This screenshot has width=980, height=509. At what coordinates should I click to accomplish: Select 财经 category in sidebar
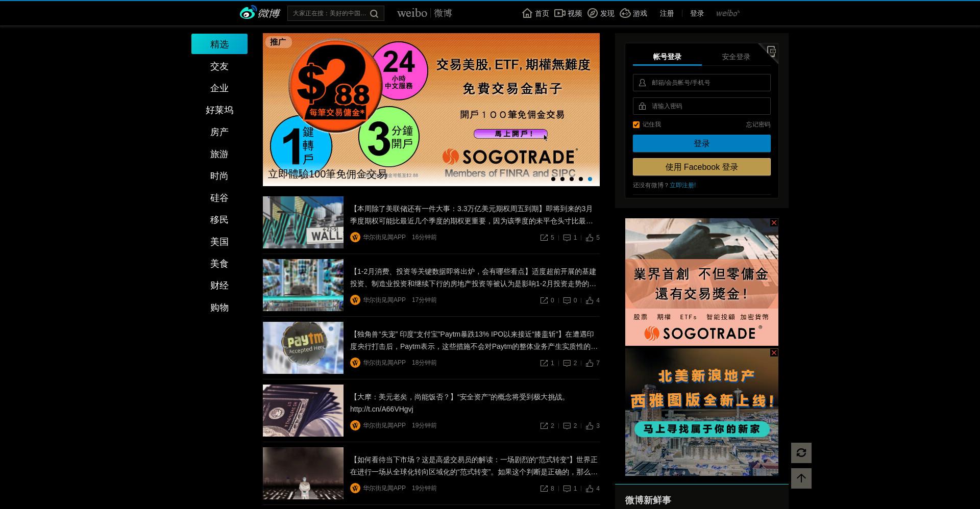219,286
